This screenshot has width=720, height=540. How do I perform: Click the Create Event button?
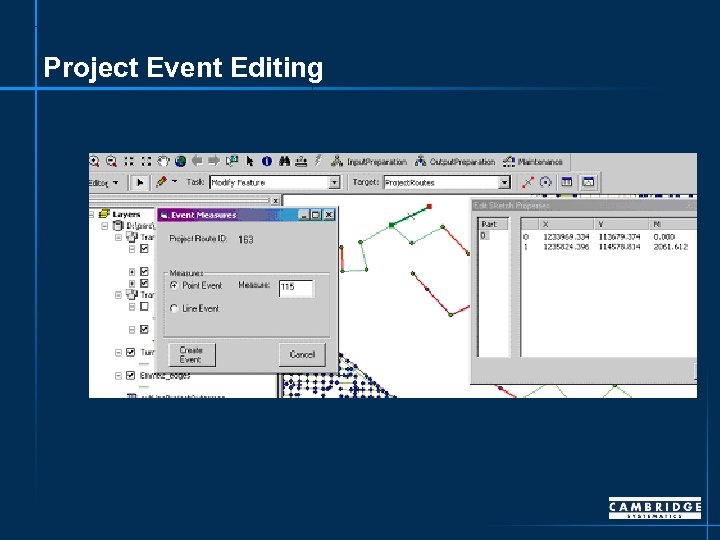tap(191, 354)
